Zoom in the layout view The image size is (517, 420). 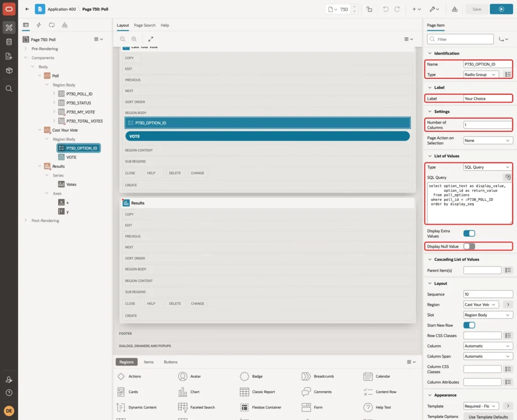coord(134,39)
